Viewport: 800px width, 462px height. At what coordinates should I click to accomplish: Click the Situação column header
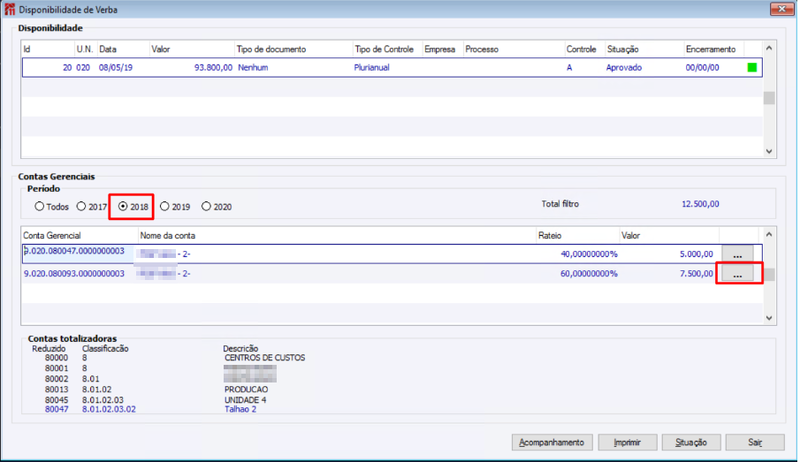644,49
